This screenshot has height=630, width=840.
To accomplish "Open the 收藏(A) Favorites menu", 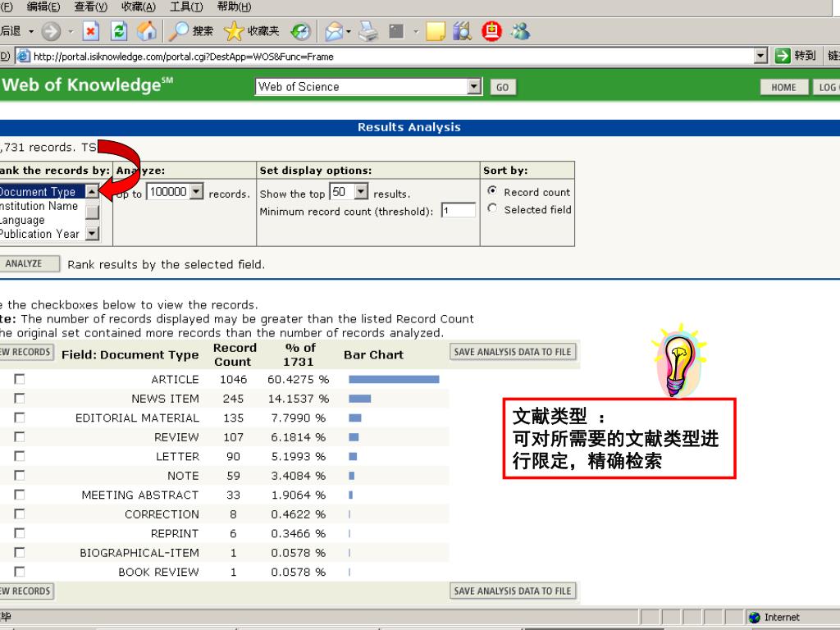I will [x=138, y=7].
